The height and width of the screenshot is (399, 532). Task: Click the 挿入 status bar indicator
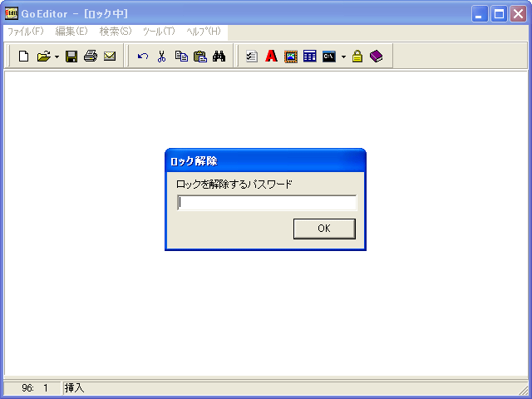tap(74, 388)
